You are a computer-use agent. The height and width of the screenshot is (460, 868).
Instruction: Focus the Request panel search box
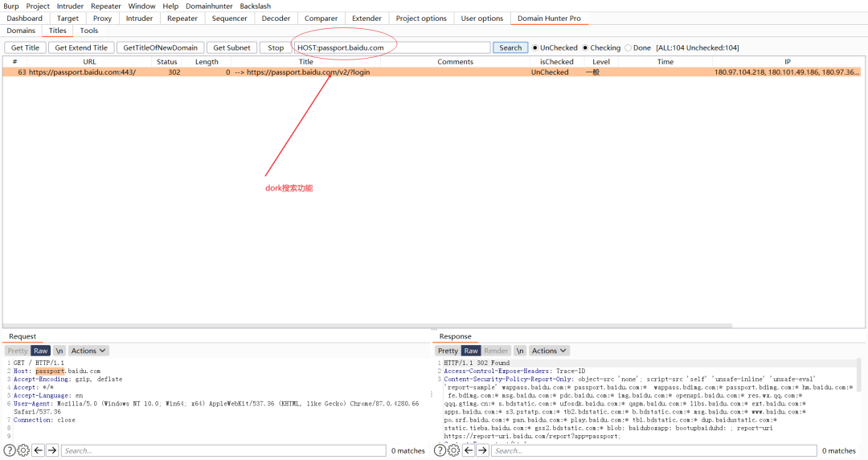coord(223,450)
